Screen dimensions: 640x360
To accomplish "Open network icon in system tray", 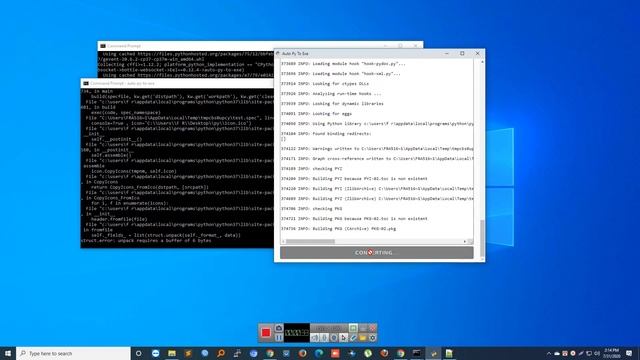I will point(589,353).
